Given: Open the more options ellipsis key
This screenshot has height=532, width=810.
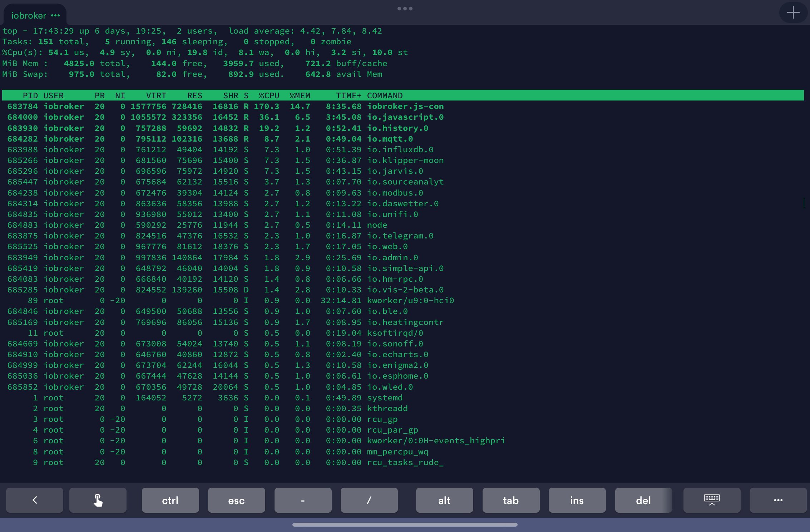Looking at the screenshot, I should [x=778, y=500].
